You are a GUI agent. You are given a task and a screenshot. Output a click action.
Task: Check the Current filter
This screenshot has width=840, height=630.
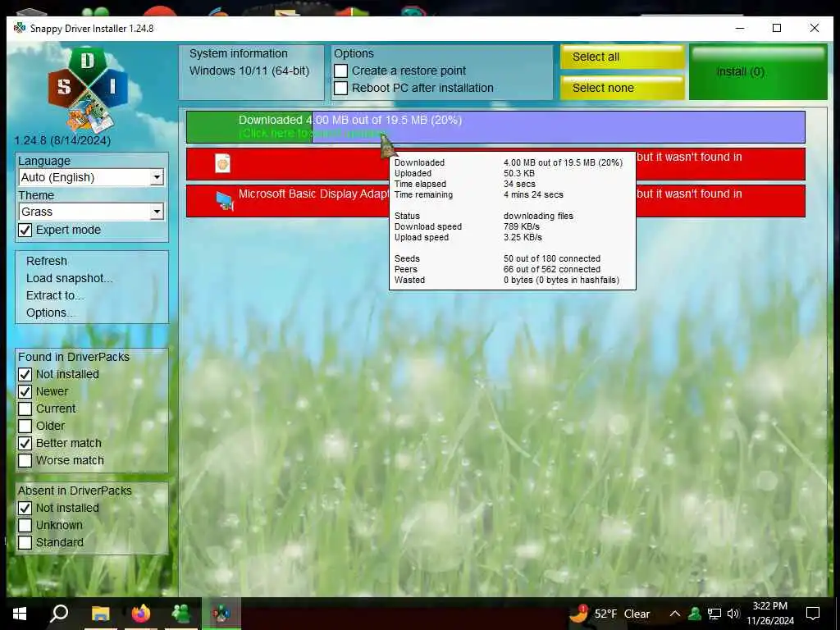click(25, 409)
